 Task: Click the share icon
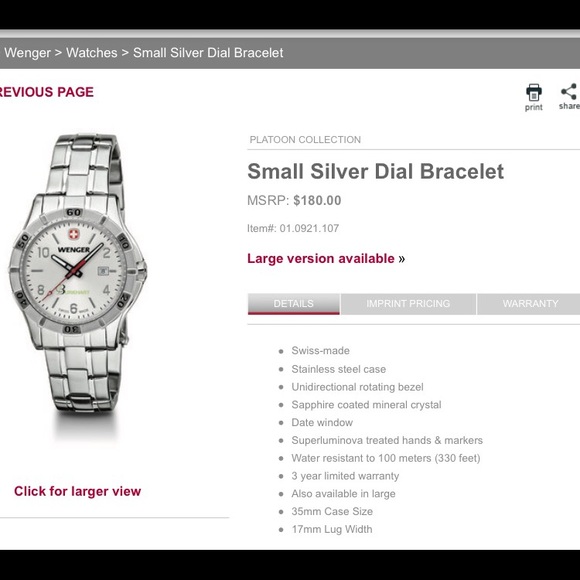pyautogui.click(x=570, y=92)
